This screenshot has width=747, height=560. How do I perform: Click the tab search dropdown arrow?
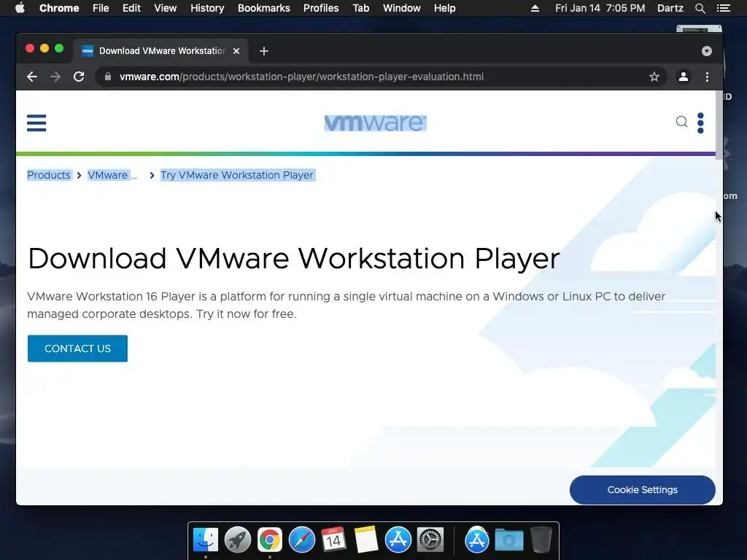pos(706,51)
